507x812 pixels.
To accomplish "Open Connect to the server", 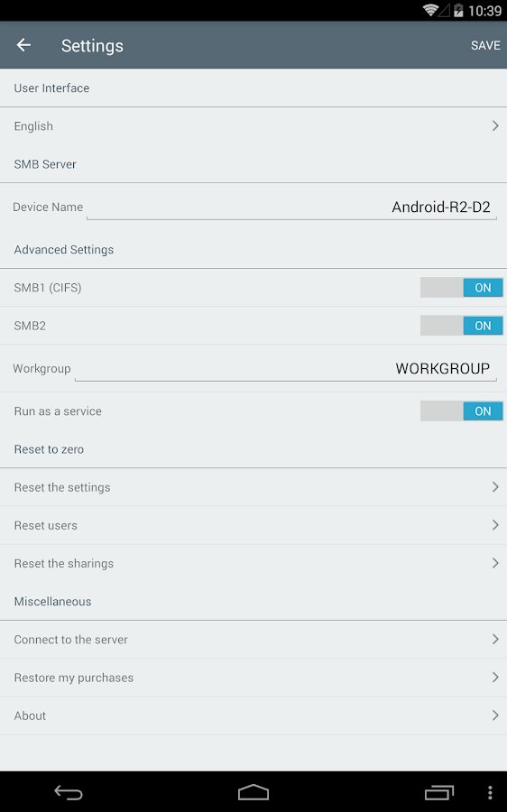I will (253, 640).
